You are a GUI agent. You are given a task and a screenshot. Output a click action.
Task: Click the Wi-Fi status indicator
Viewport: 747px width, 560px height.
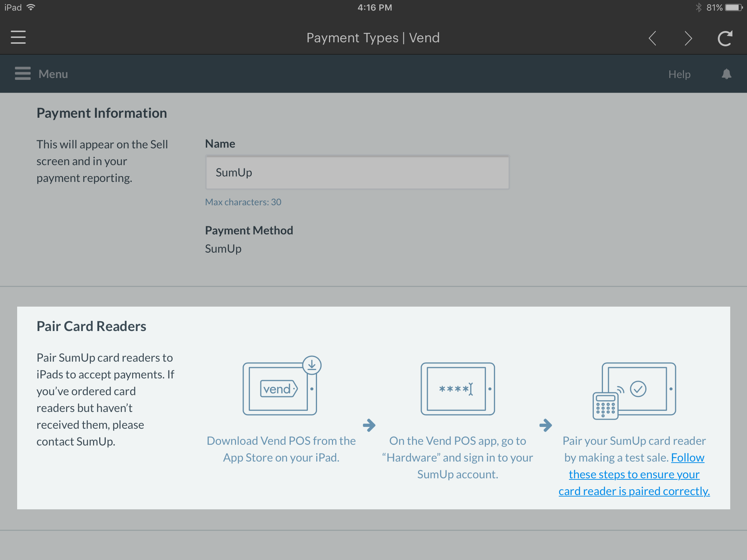click(31, 7)
